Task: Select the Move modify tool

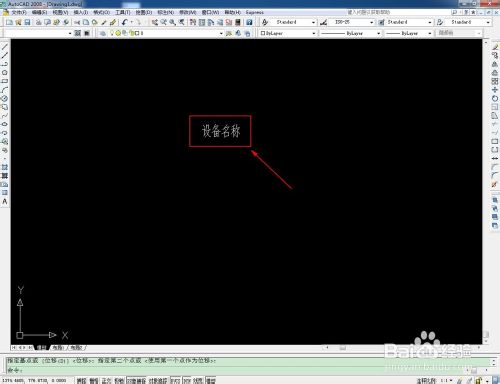Action: [495, 90]
